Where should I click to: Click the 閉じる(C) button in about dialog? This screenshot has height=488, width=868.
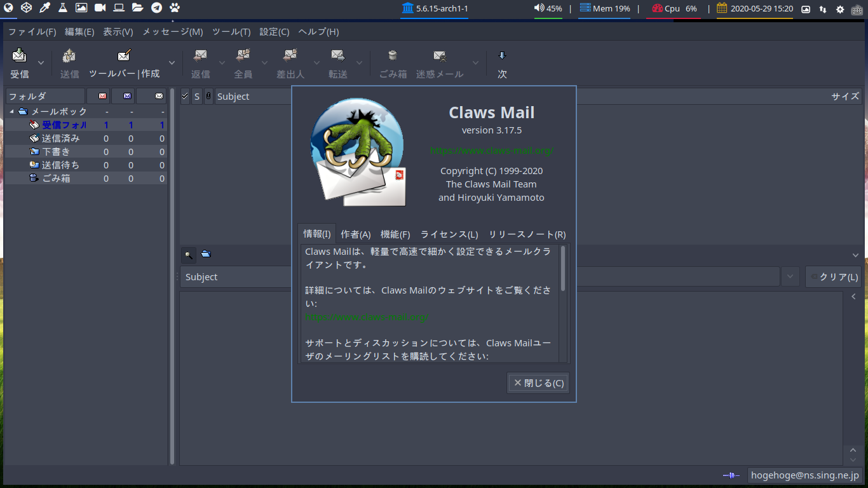(538, 383)
